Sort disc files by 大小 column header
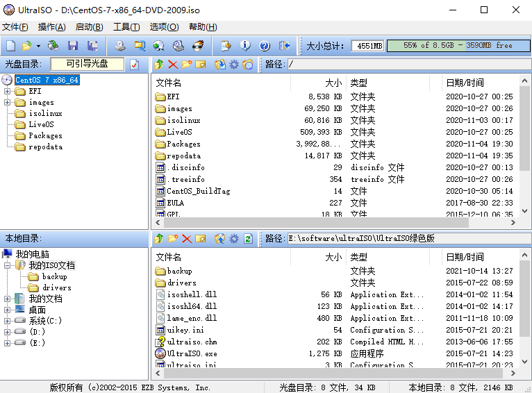The height and width of the screenshot is (393, 532). pos(319,83)
